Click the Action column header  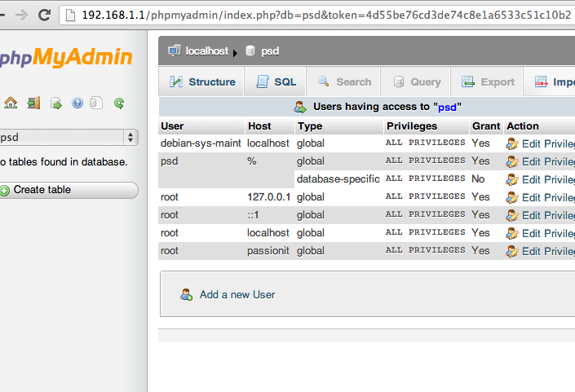coord(539,126)
